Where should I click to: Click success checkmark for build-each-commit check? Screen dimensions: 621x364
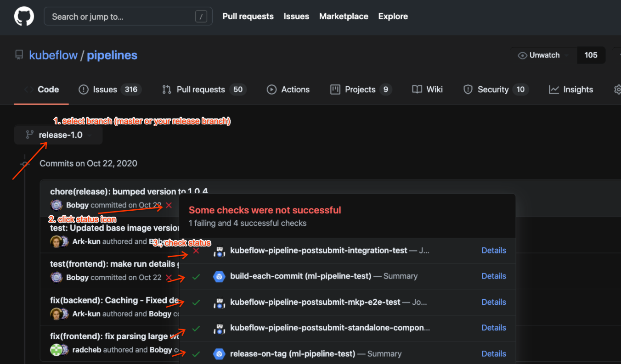[x=196, y=276]
